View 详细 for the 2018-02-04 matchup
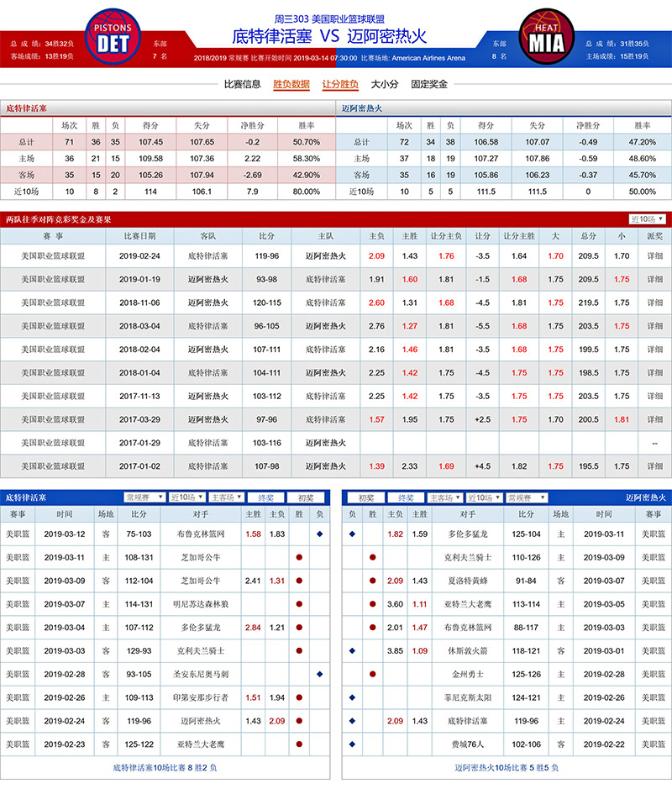This screenshot has height=789, width=672. click(x=655, y=350)
